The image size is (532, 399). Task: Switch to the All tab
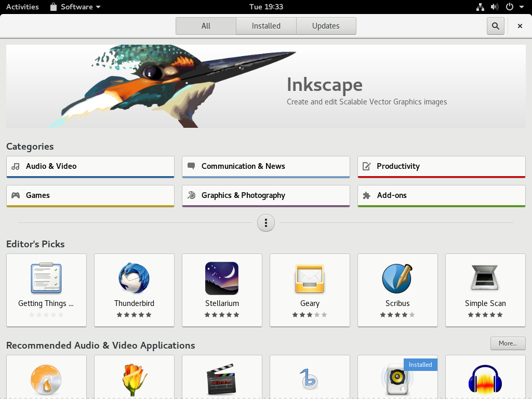point(206,26)
